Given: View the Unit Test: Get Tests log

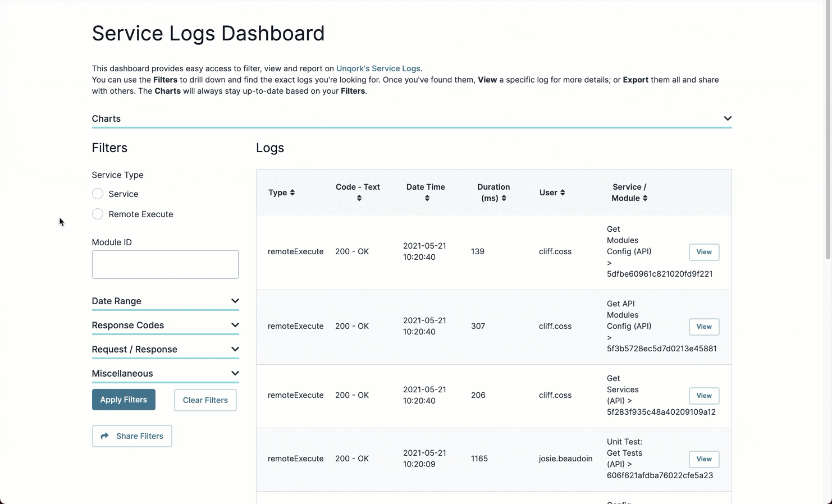Looking at the screenshot, I should [x=704, y=459].
